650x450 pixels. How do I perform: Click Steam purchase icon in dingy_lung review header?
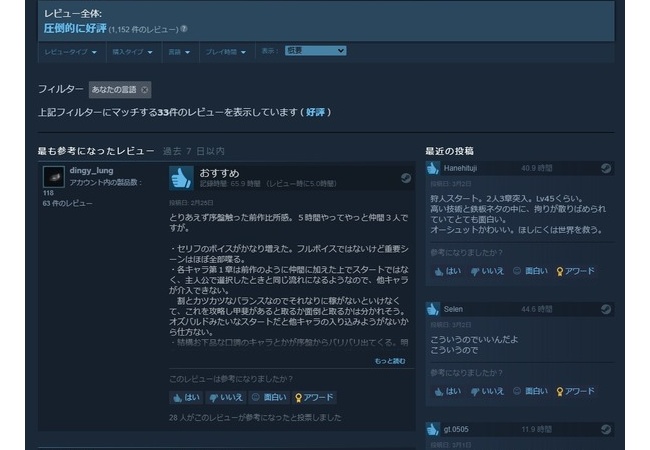(406, 178)
